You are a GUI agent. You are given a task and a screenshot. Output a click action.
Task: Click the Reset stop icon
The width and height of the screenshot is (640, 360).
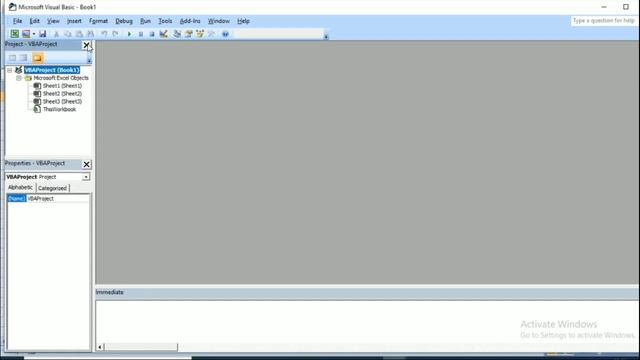point(152,34)
